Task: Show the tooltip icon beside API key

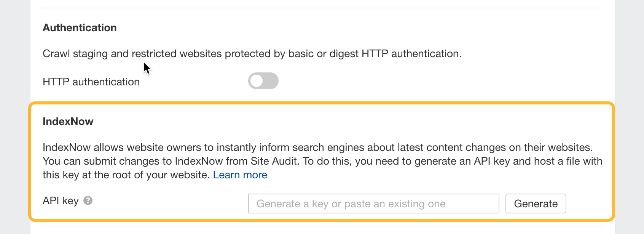Action: point(88,200)
